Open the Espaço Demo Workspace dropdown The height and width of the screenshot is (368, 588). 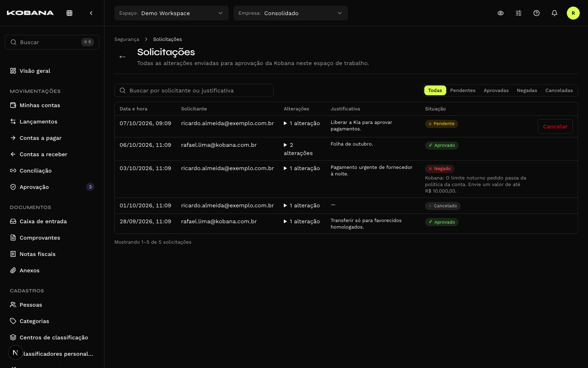pos(171,13)
